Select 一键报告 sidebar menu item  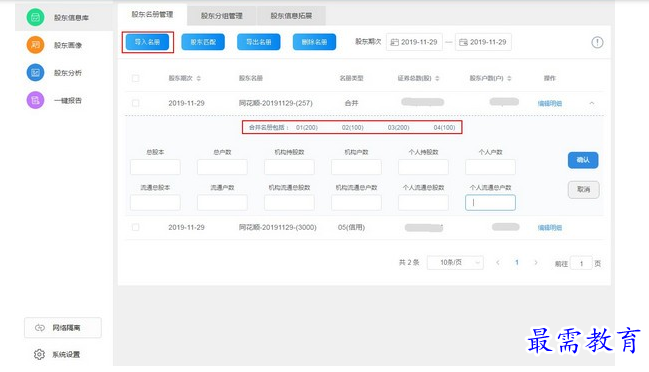pos(64,100)
